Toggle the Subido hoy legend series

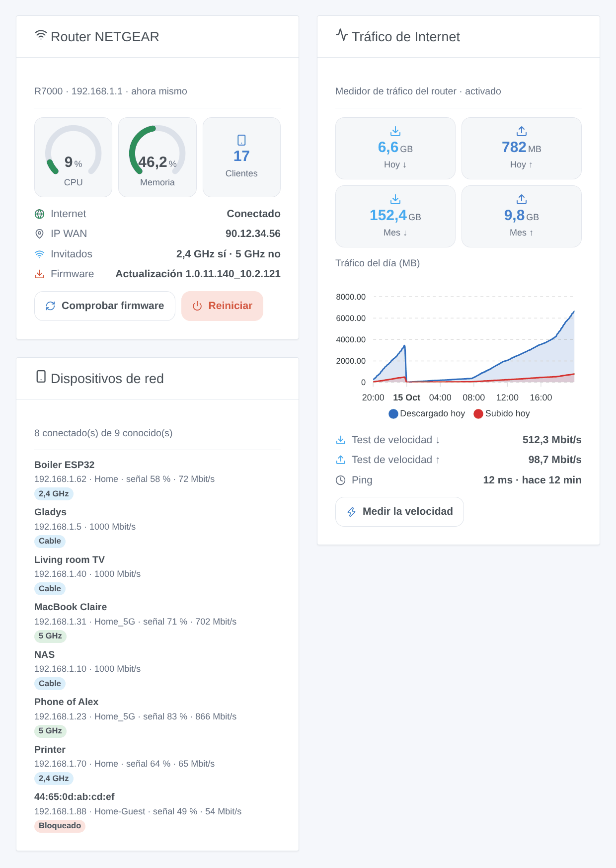click(502, 414)
